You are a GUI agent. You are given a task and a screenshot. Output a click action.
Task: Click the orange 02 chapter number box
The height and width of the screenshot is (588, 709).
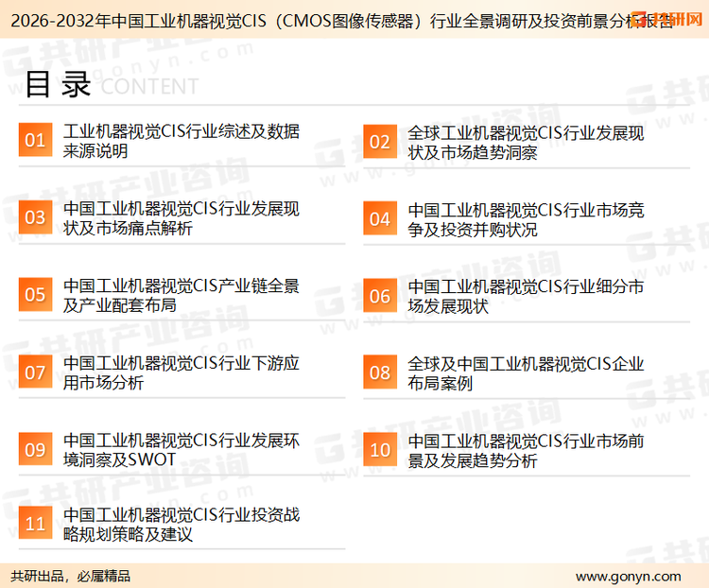click(380, 142)
